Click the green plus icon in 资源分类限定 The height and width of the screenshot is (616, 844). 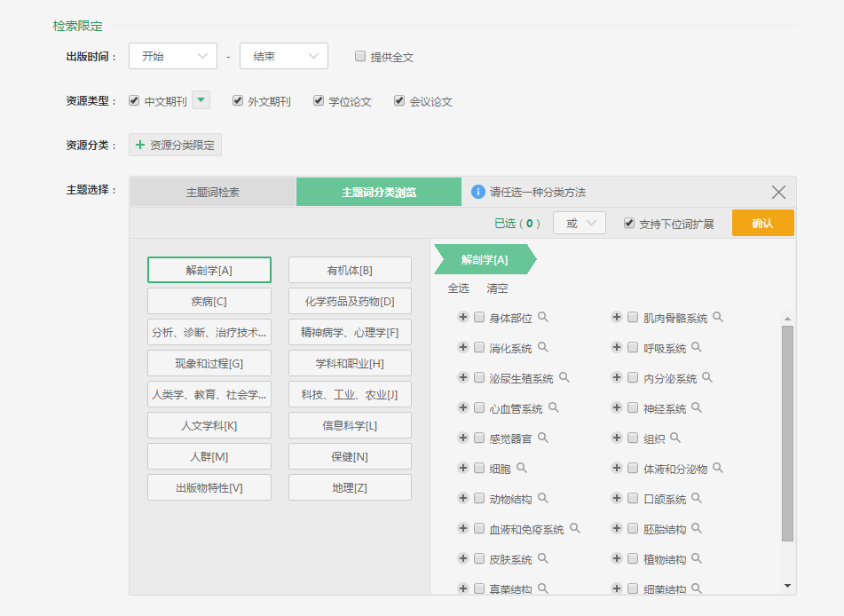coord(140,145)
